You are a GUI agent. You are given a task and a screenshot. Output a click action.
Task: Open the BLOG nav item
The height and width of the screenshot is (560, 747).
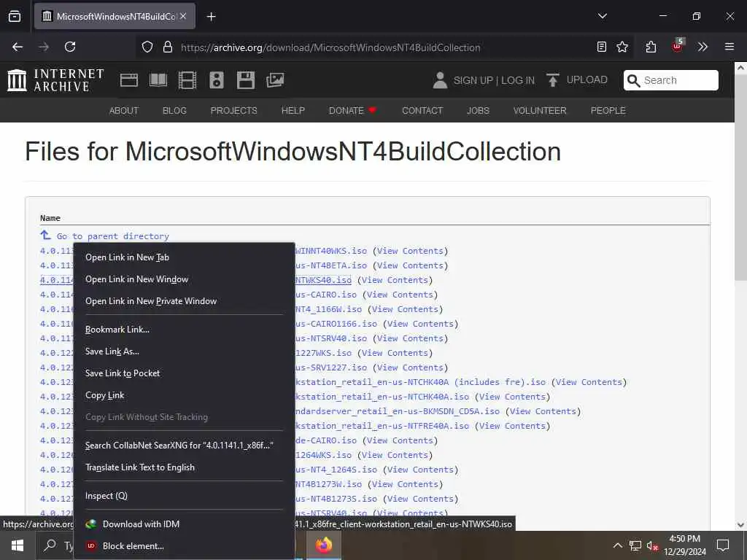[x=174, y=111]
